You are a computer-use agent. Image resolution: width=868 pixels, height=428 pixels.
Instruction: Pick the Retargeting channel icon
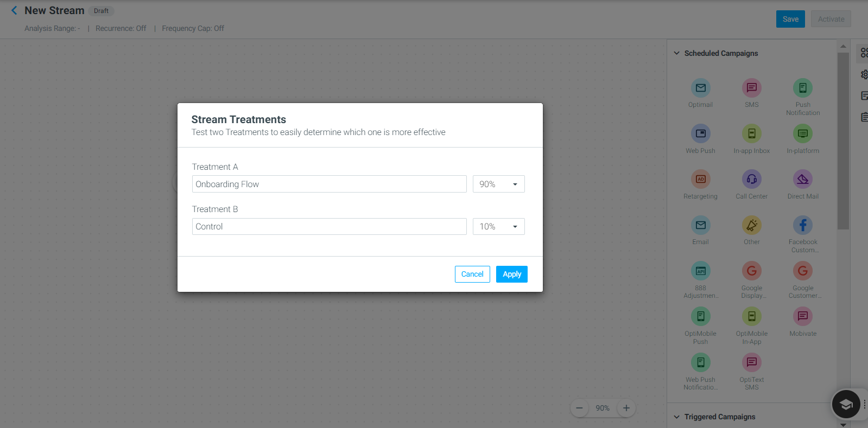[x=700, y=179]
